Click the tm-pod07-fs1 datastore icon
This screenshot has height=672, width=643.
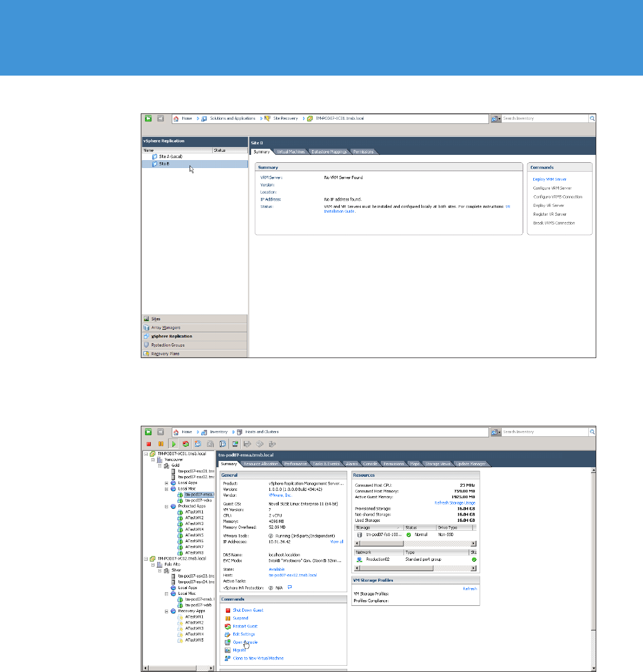pos(360,535)
